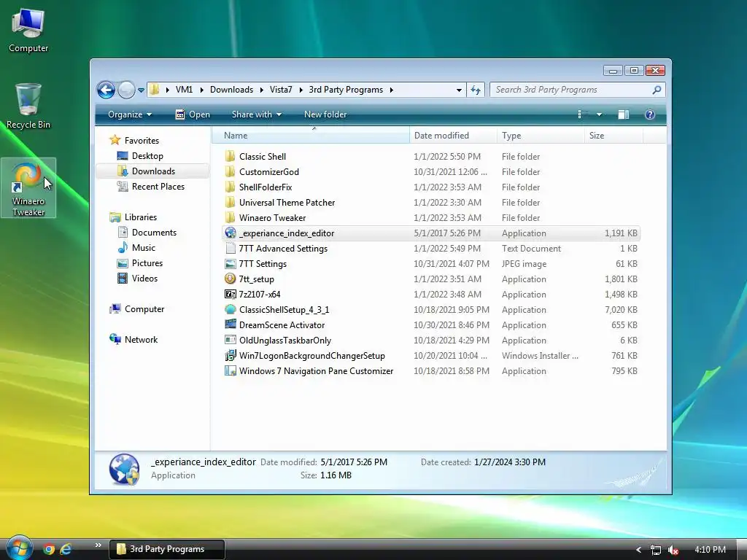
Task: Select the Classic Shell folder icon
Action: point(230,156)
